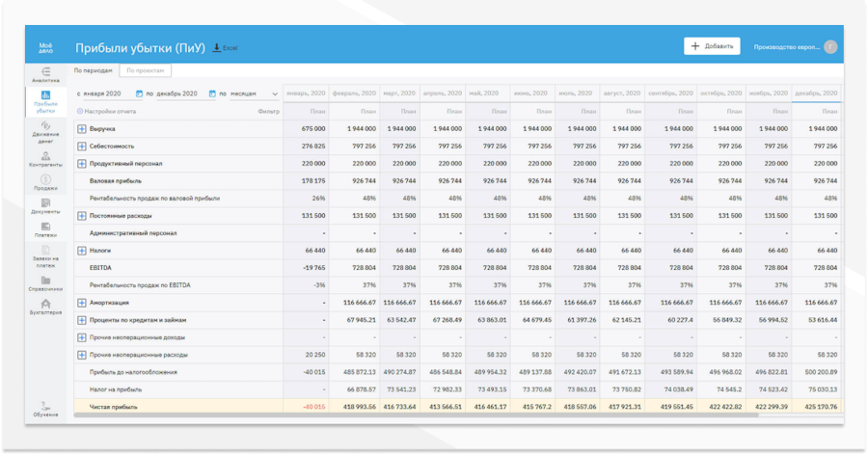Open Настройки отчета report settings
Viewport: 868px width, 455px height.
[106, 111]
